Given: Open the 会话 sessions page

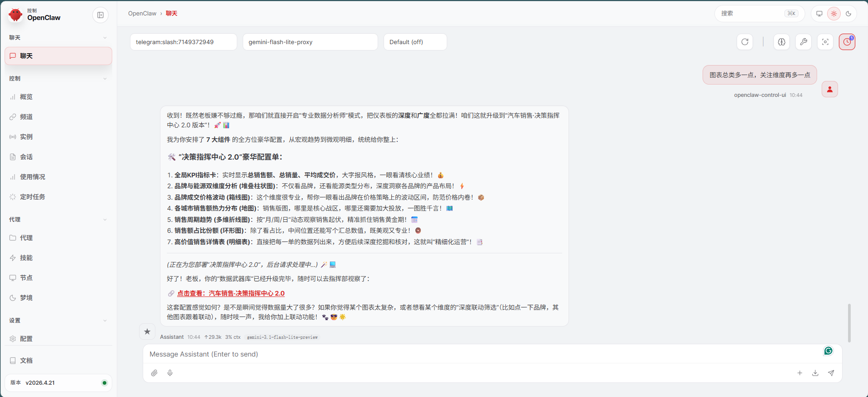Looking at the screenshot, I should pos(58,157).
